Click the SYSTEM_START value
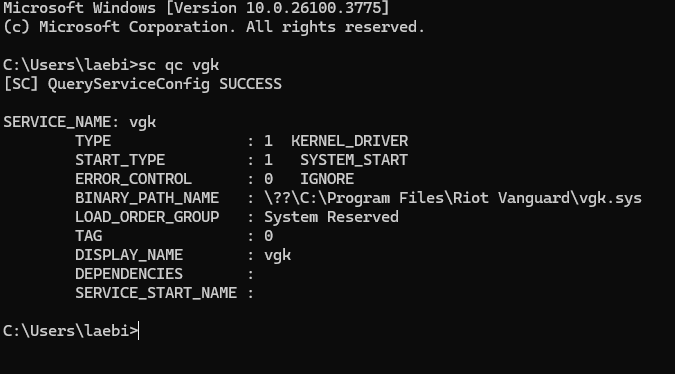 (354, 160)
